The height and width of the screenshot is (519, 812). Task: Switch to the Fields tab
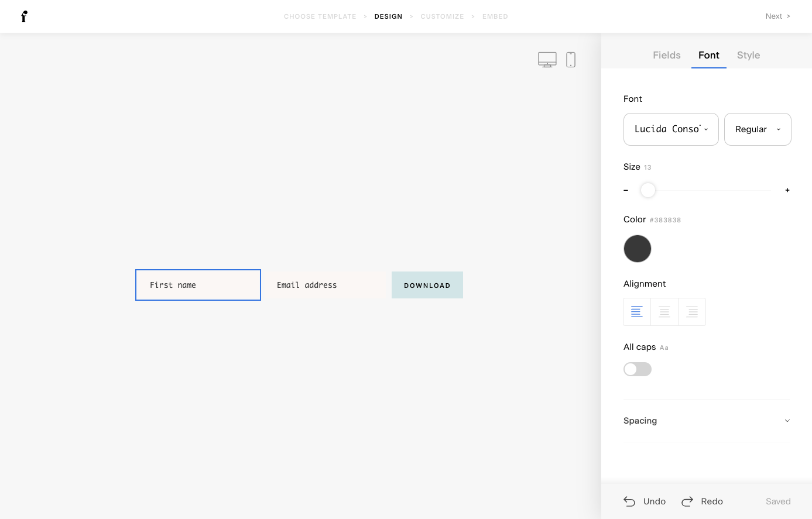666,55
